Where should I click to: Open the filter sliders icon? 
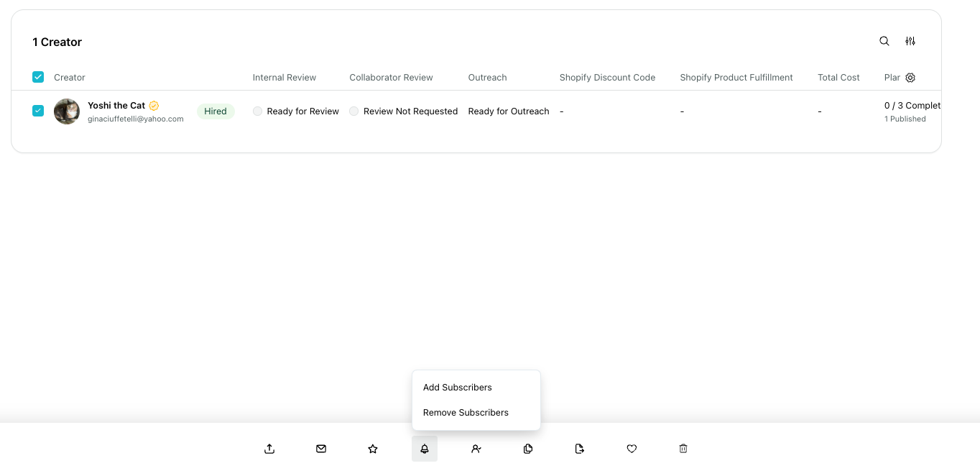(x=910, y=41)
